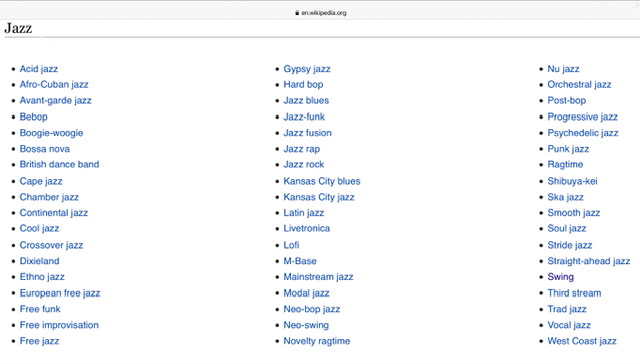Select the Mainstream jazz link
Viewport: 640px width, 364px height.
[318, 277]
